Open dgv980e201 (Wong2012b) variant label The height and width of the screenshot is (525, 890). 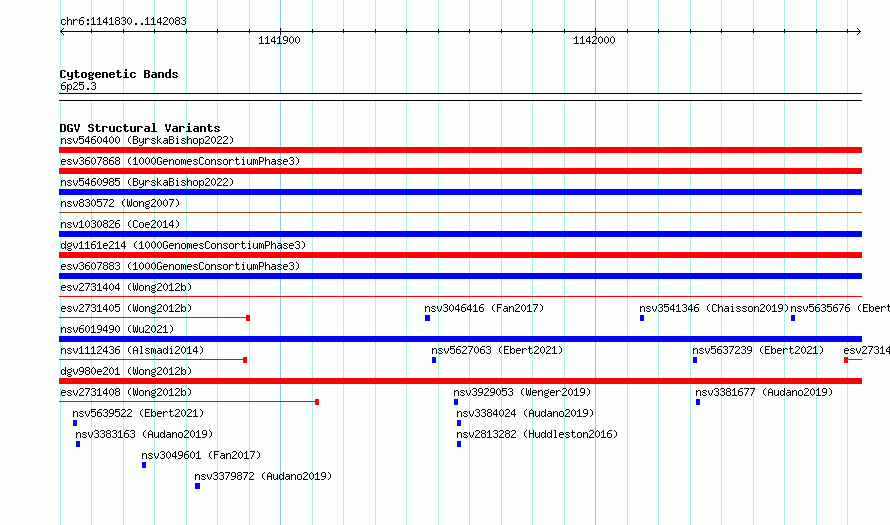(126, 371)
